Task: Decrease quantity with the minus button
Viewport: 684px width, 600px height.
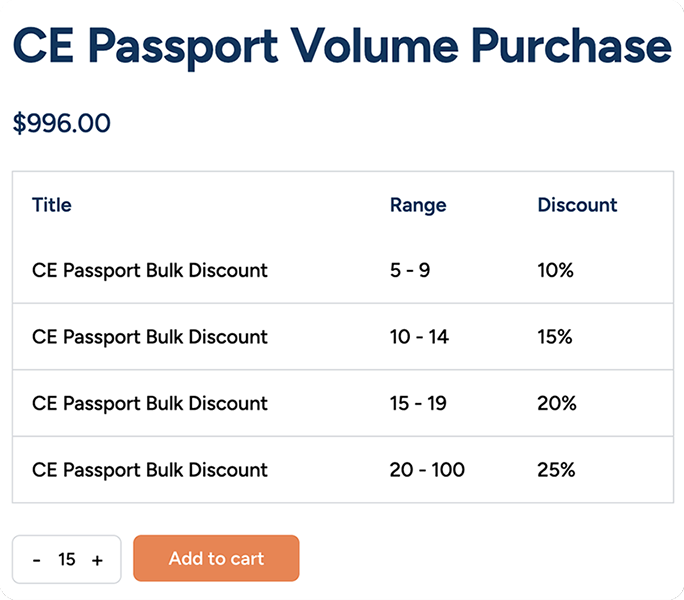Action: tap(37, 560)
